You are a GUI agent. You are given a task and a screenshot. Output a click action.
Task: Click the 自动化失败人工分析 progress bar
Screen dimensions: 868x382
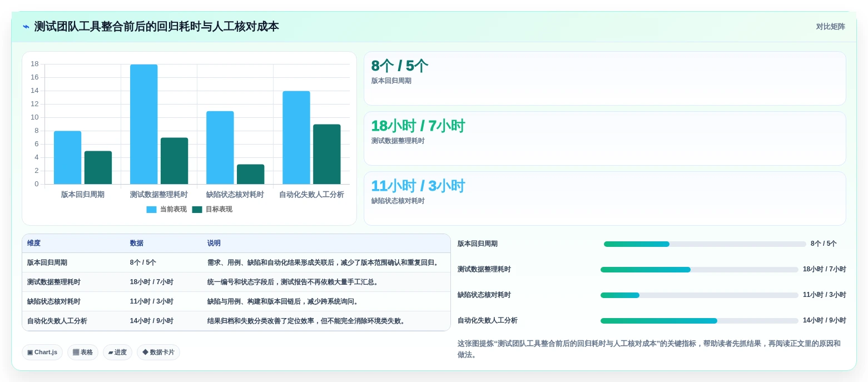coord(700,321)
